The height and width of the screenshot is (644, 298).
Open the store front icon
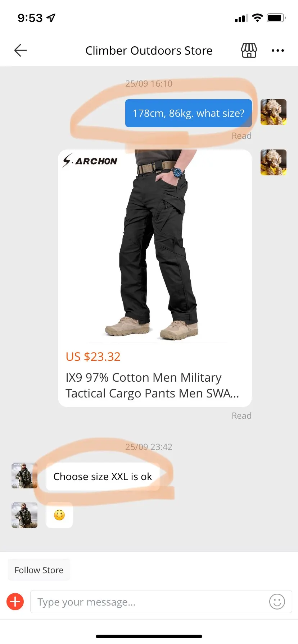click(249, 50)
